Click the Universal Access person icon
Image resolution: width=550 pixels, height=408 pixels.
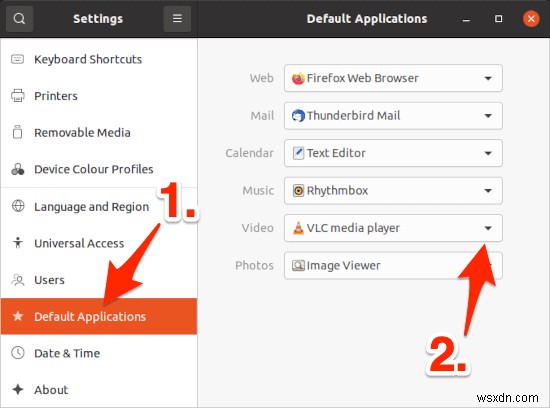click(18, 243)
